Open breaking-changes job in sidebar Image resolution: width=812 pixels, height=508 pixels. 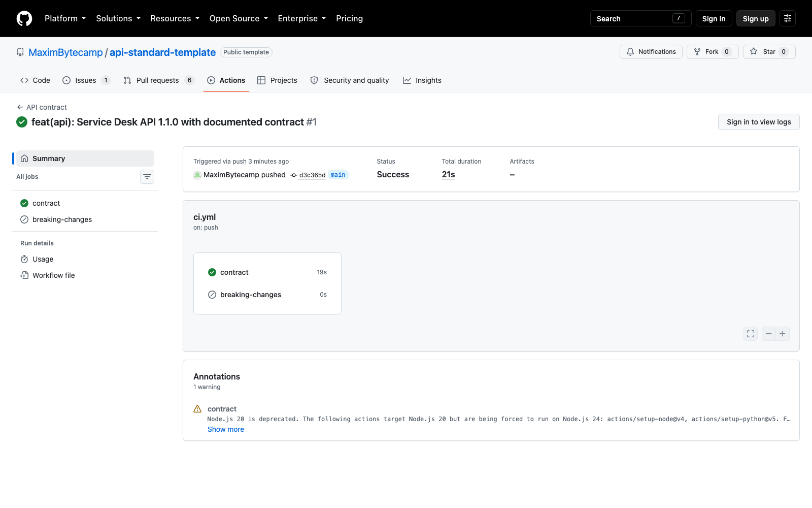click(x=85, y=219)
